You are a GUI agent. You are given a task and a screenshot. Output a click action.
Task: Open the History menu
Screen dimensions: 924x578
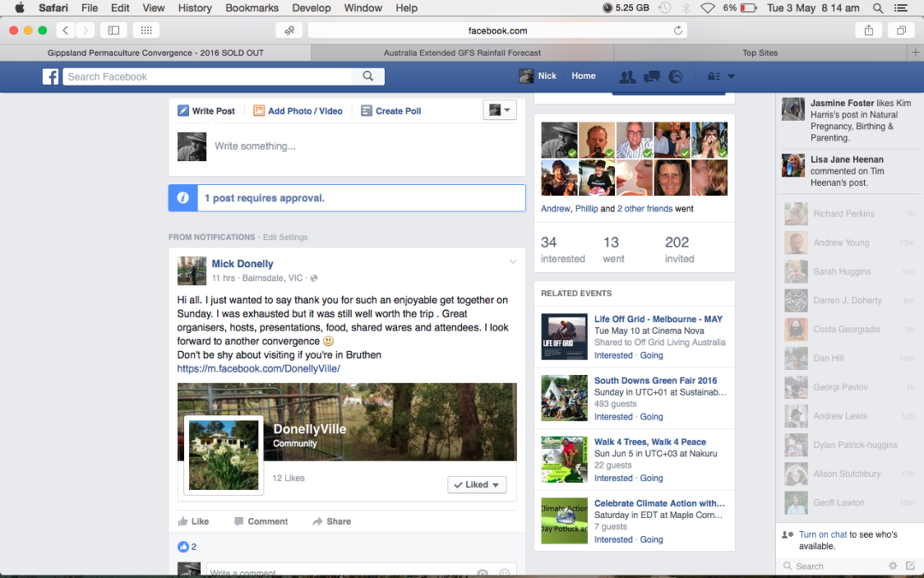pos(194,9)
